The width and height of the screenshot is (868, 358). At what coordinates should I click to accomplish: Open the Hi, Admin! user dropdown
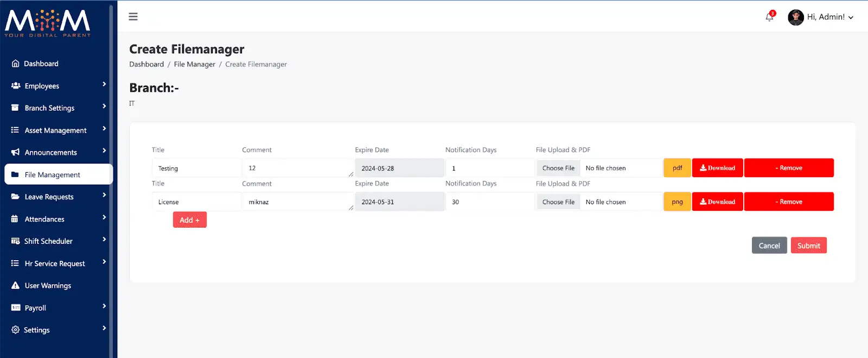830,17
